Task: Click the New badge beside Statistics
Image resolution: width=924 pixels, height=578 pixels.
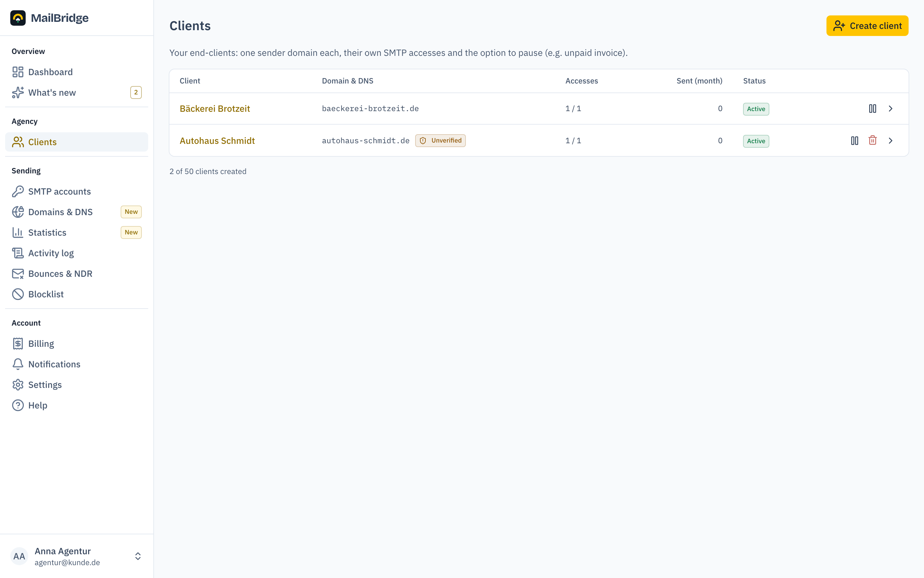Action: [x=131, y=232]
